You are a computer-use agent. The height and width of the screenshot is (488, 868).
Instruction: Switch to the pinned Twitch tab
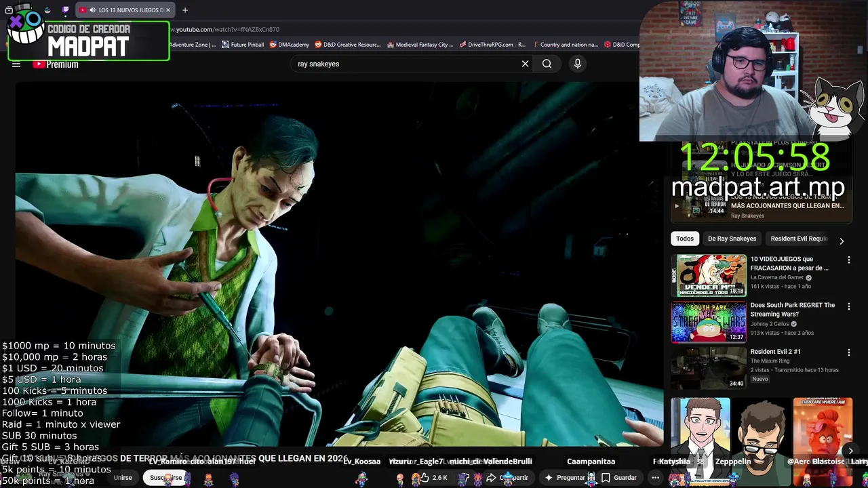tap(65, 10)
